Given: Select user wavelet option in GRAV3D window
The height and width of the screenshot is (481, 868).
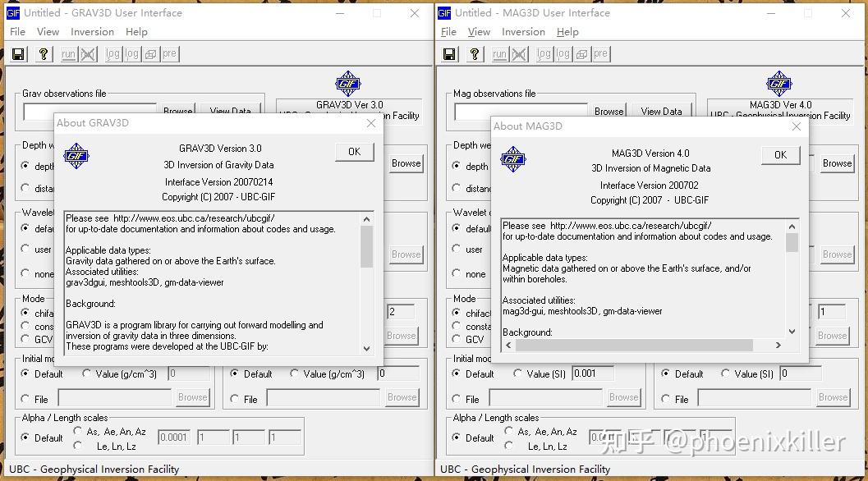Looking at the screenshot, I should (x=25, y=249).
